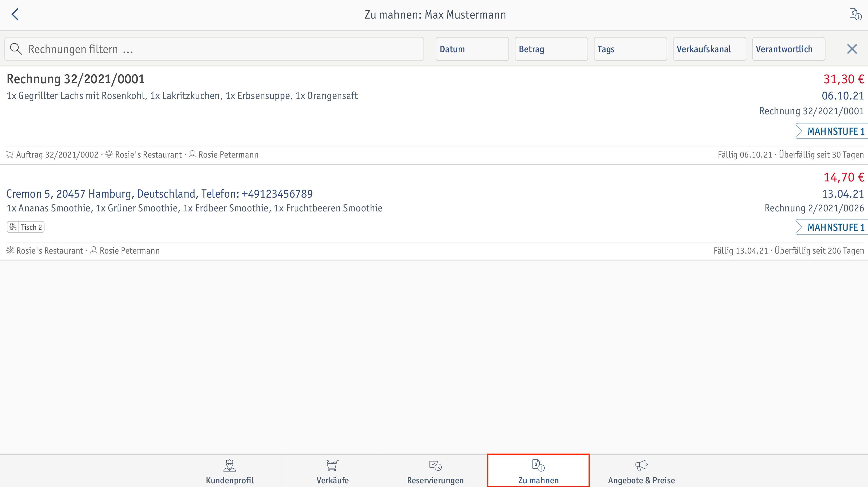Click Rosie Petermann in the 32/2021/0001 footer
This screenshot has width=868, height=487.
(228, 155)
